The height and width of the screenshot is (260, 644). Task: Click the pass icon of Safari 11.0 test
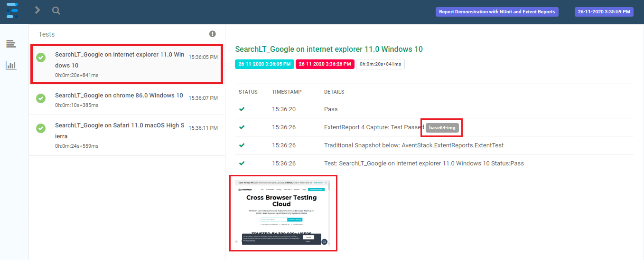41,128
